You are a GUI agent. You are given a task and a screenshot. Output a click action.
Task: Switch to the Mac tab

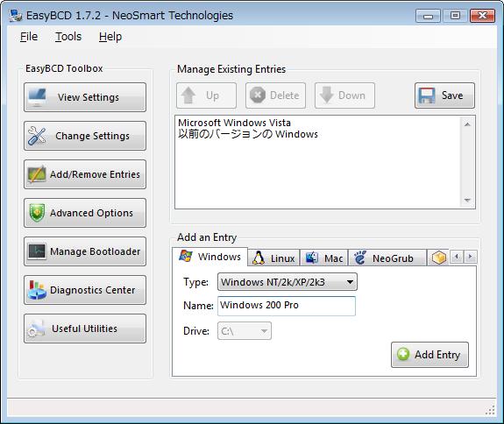[x=324, y=258]
